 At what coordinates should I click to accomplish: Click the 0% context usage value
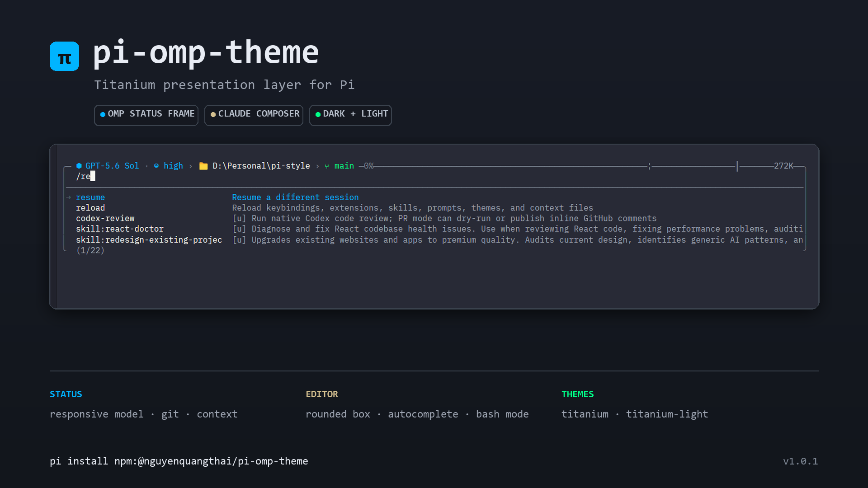pos(369,166)
